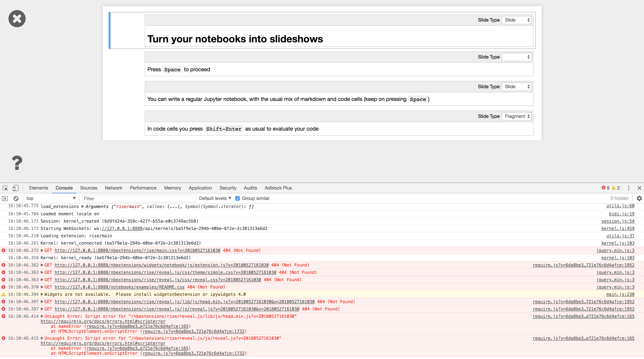Open the theme/simple.css 404 URL link
The image size is (644, 359).
click(166, 272)
